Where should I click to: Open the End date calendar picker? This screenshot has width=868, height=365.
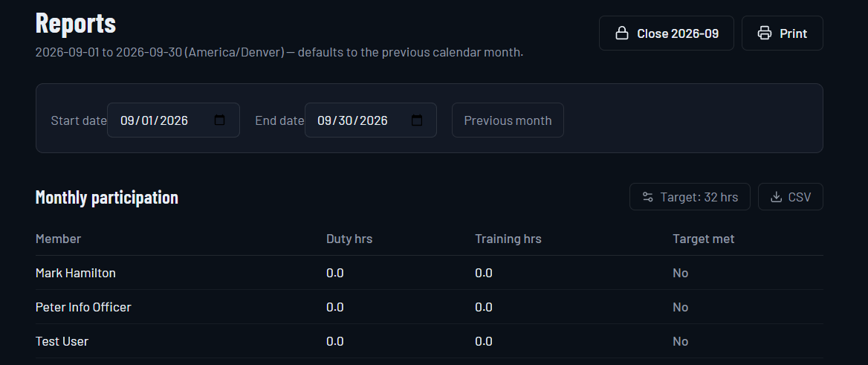tap(417, 120)
